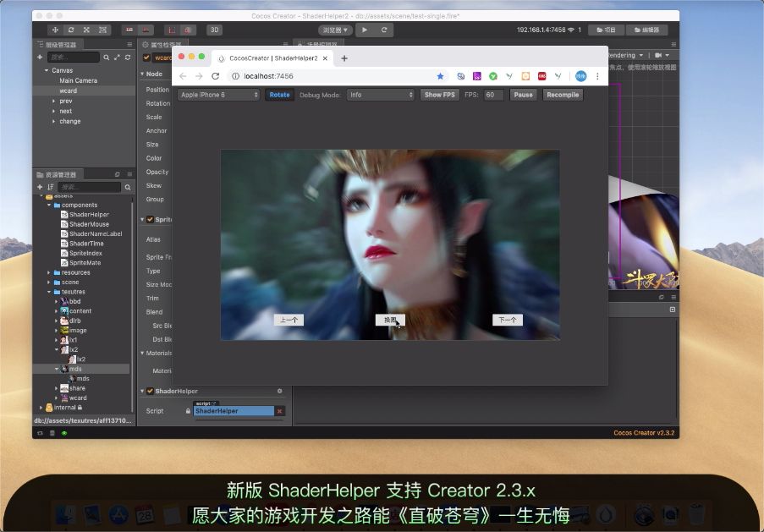Open the ShaderHelper component gear settings
The image size is (764, 532).
tap(280, 391)
